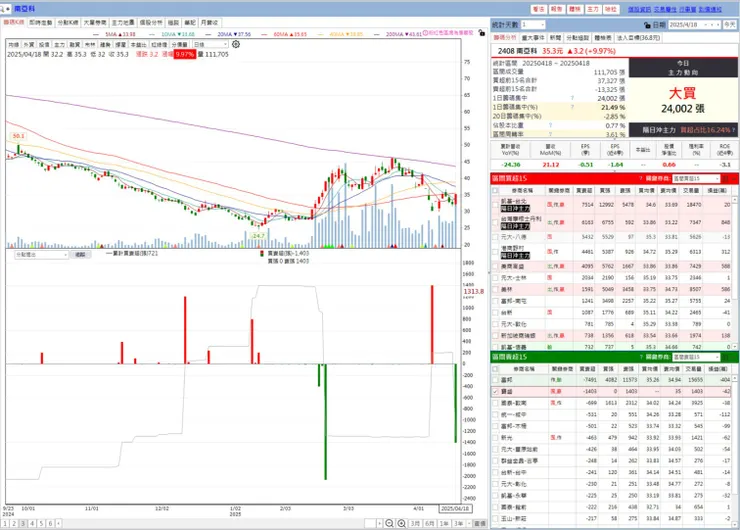Open help icon beside 區間周轉率

(550, 134)
